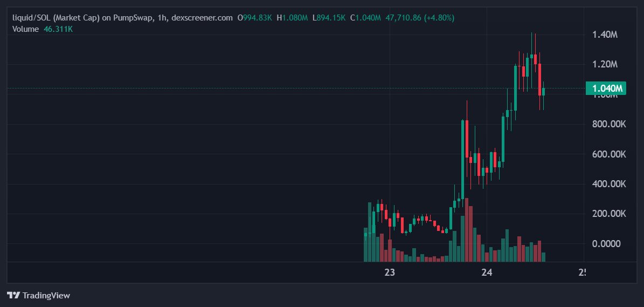Open the TradingView link text

pyautogui.click(x=46, y=295)
